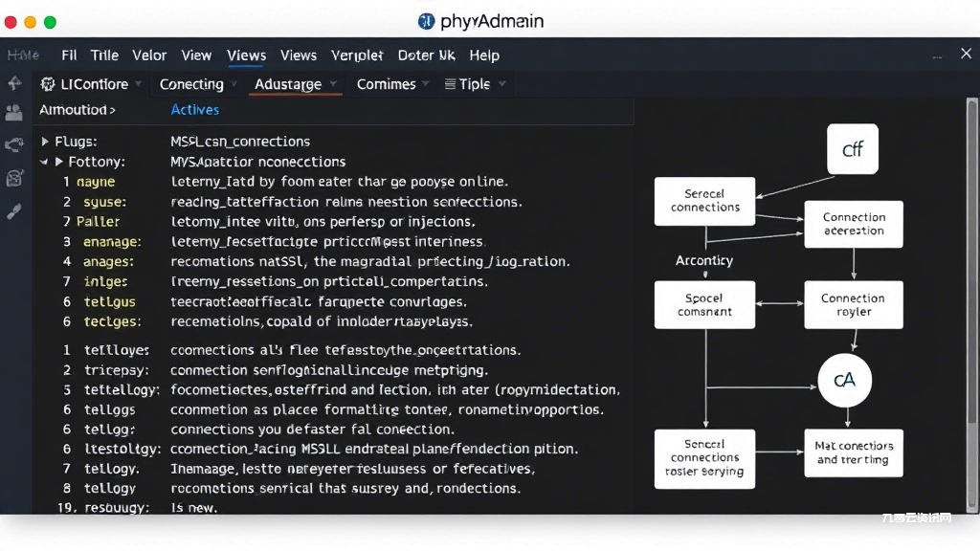Open the Doter Uk menu

click(426, 55)
